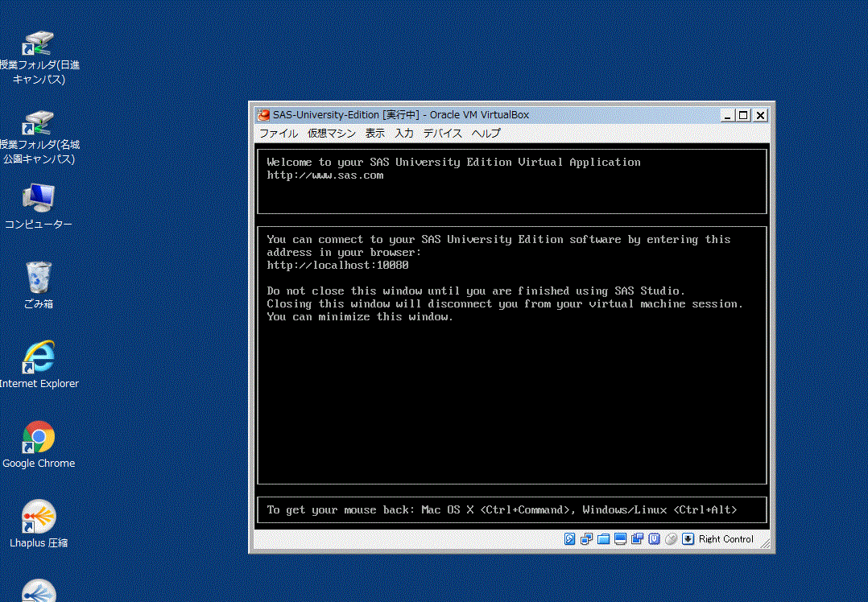
Task: Click the keyboard capture arrow icon
Action: [x=688, y=539]
